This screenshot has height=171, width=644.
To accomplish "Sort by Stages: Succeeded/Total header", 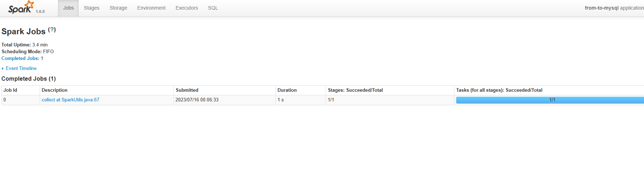I will (x=355, y=90).
